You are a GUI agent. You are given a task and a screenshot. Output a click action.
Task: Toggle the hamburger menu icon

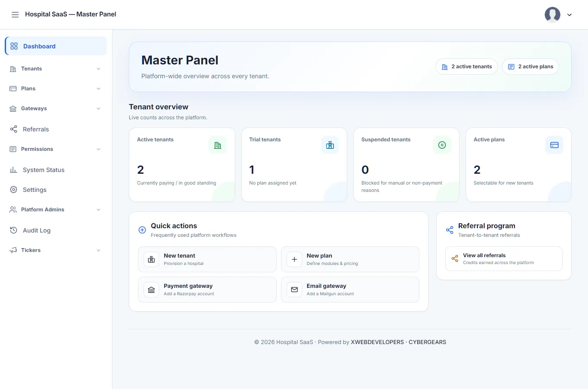tap(15, 15)
